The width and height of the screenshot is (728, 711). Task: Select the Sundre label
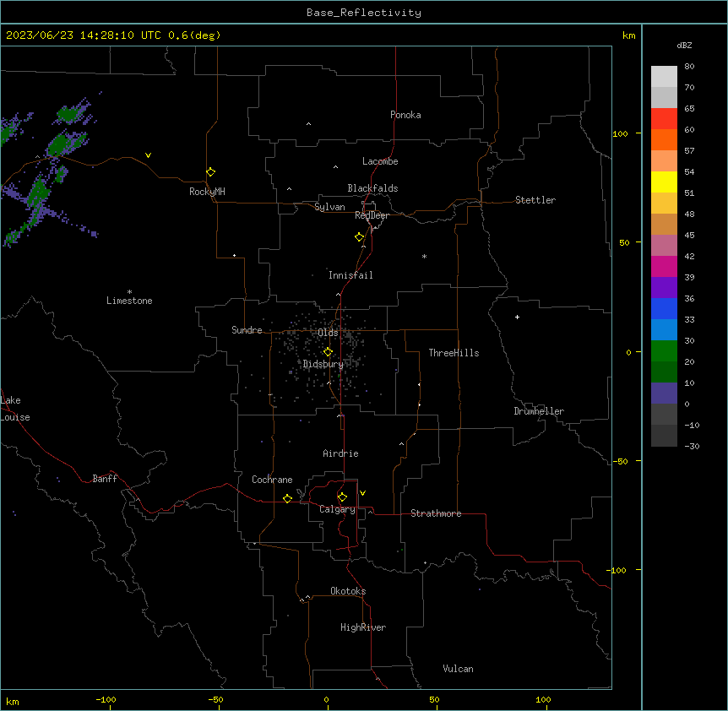pos(247,330)
